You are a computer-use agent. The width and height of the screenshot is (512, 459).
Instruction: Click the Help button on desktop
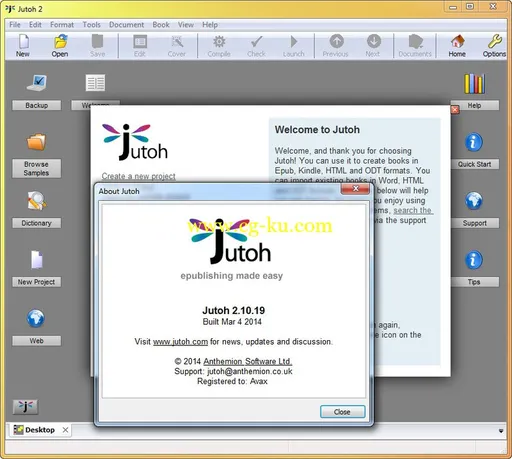tap(475, 105)
